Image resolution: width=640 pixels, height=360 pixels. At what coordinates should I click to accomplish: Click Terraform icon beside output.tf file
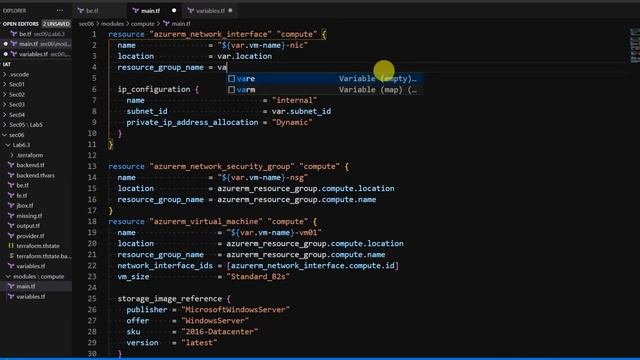click(x=11, y=226)
